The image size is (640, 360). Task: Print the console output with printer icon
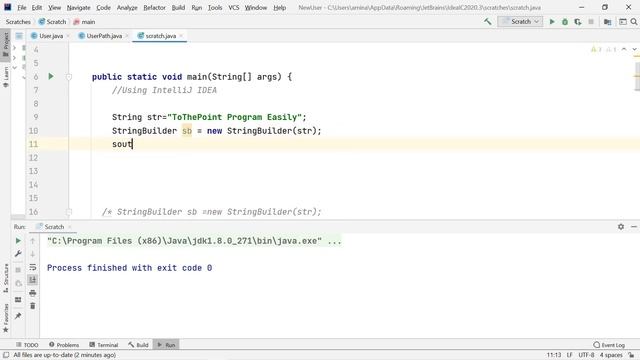click(33, 293)
